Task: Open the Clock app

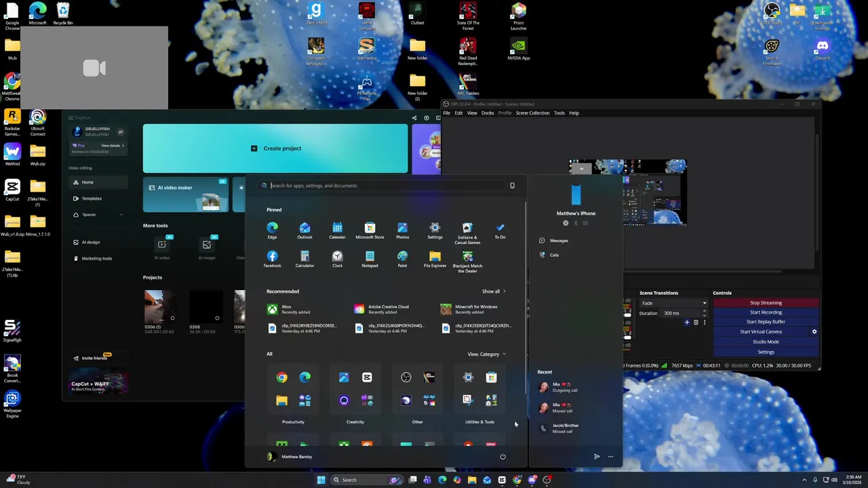Action: (337, 259)
